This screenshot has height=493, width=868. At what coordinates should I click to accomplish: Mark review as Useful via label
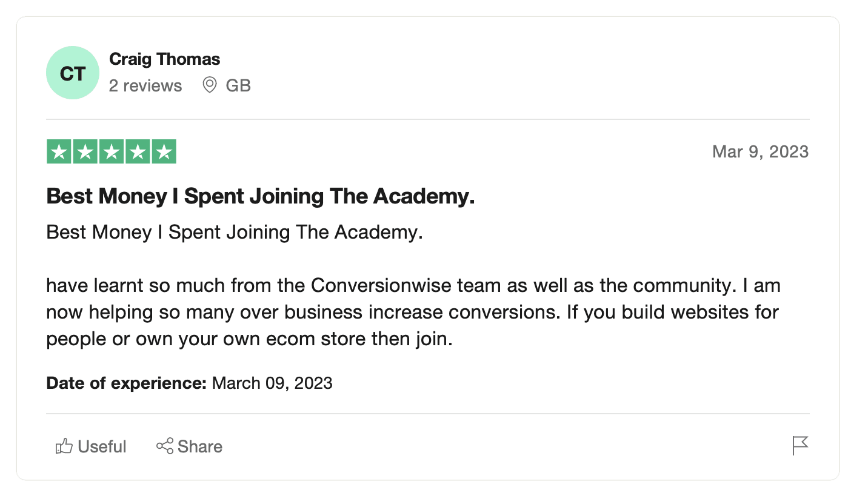pyautogui.click(x=102, y=447)
